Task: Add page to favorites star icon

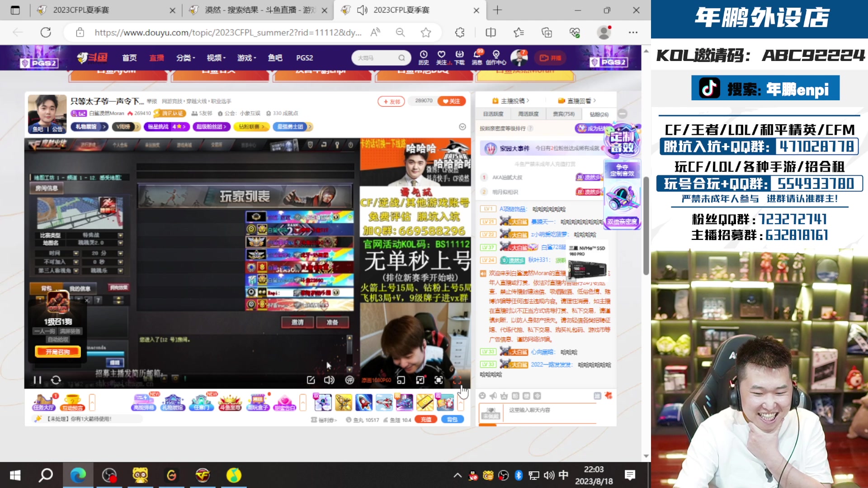Action: 426,32
